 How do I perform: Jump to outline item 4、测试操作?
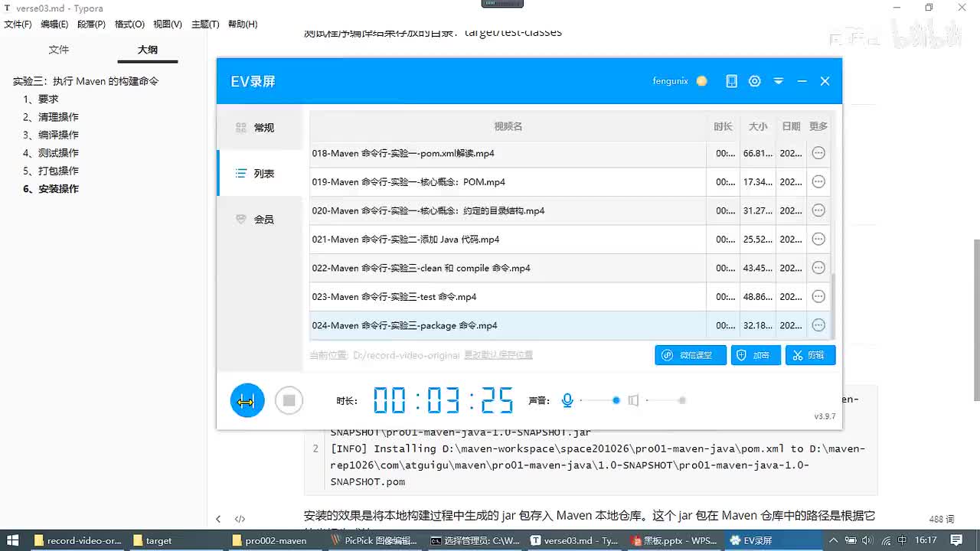(51, 153)
